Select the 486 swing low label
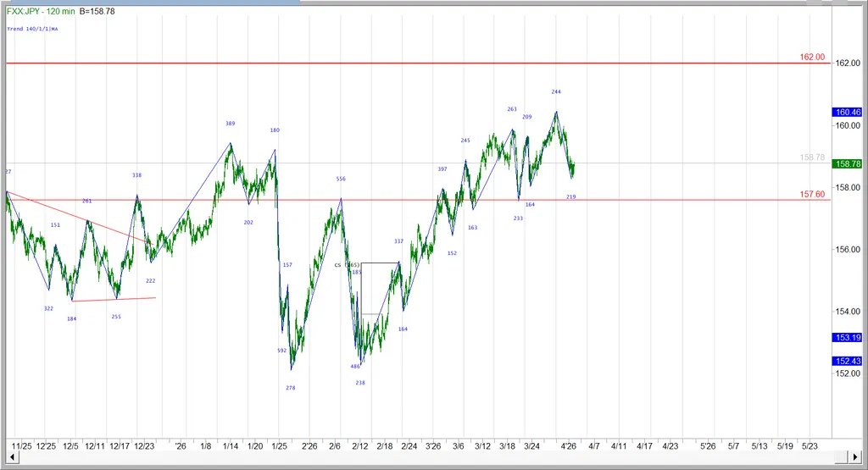This screenshot has height=470, width=868. (355, 367)
